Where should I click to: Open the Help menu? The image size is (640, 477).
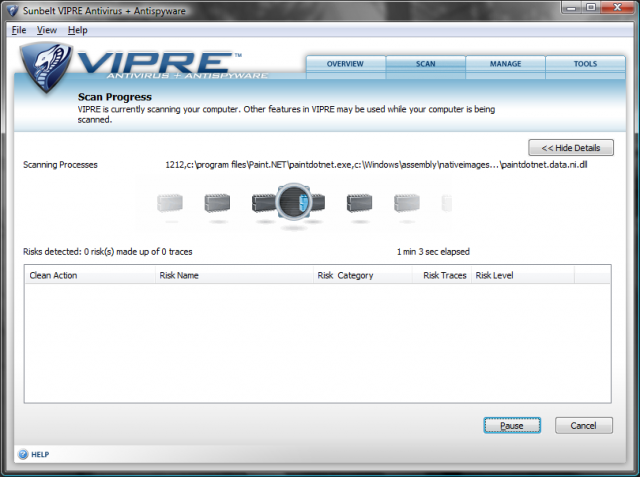[78, 30]
